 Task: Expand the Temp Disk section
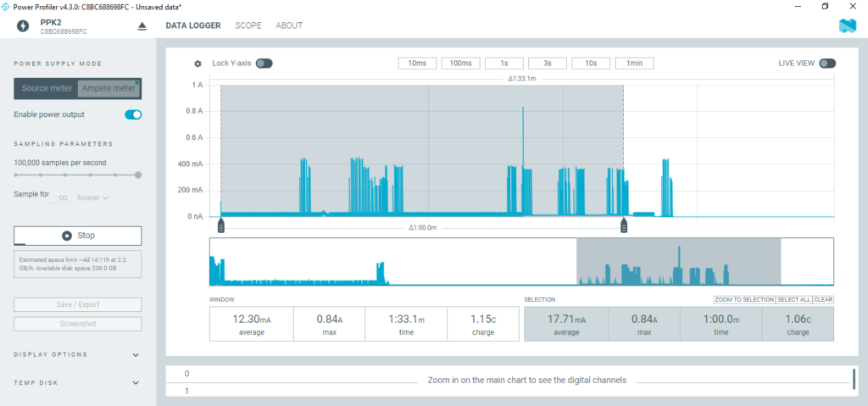tap(77, 383)
